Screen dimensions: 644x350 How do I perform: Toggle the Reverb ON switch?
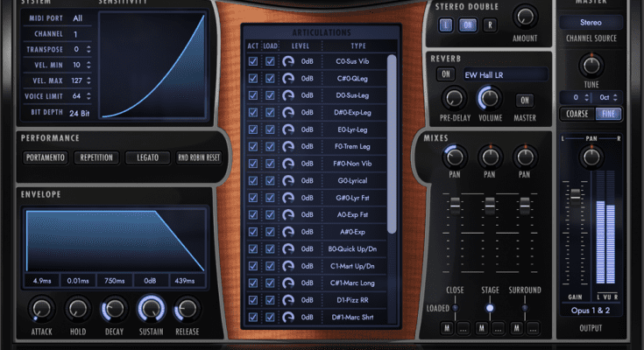[446, 74]
